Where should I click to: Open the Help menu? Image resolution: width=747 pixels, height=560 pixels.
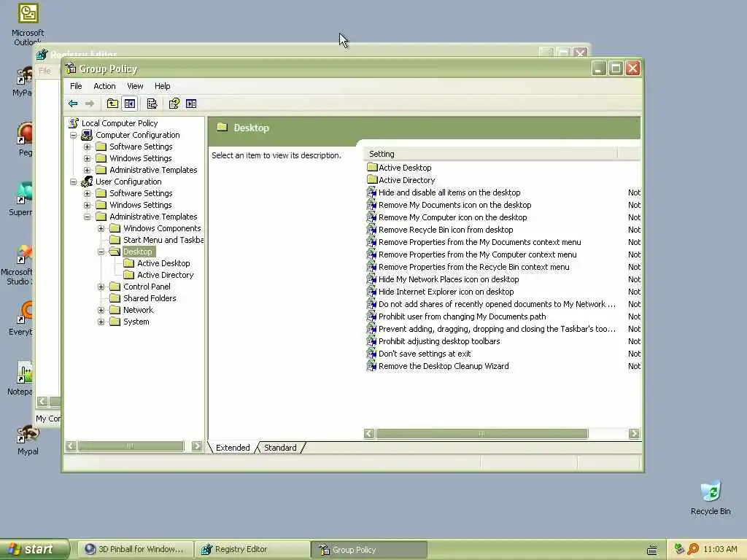point(162,86)
